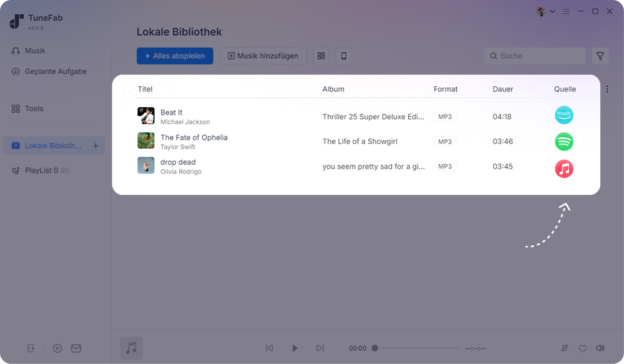Screen dimensions: 624x364
Task: Open the mail feedback icon
Action: [76, 349]
